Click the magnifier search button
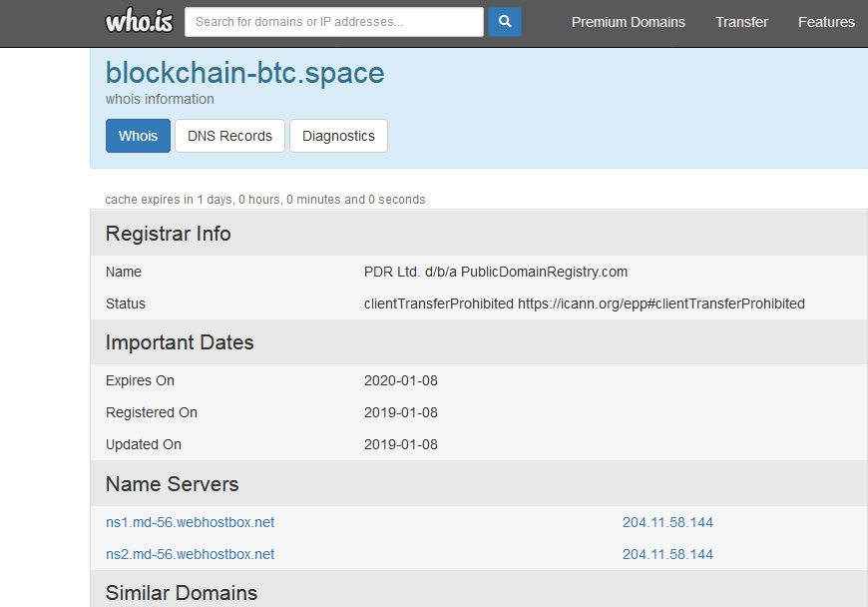Image resolution: width=868 pixels, height=607 pixels. pyautogui.click(x=504, y=22)
